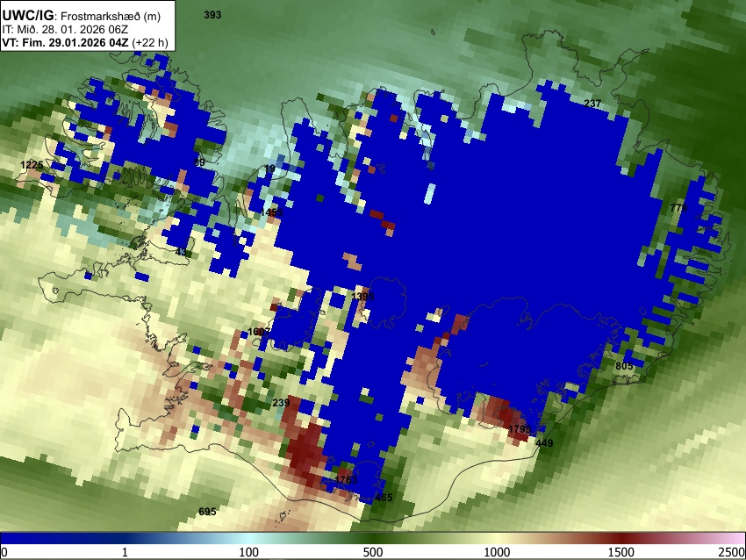Click the '1500' legend tick label
Screen dimensions: 746x560
pos(620,552)
